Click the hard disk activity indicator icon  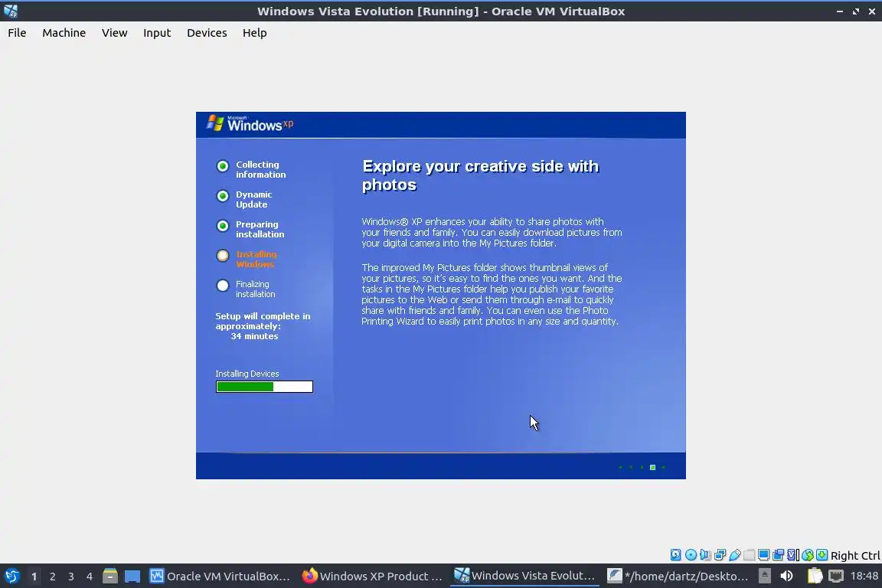(675, 555)
